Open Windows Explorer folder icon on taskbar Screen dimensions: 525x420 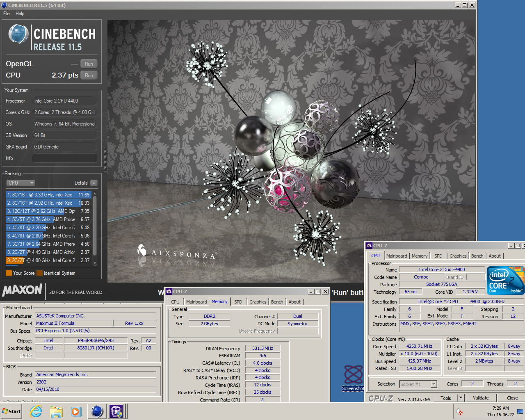click(56, 411)
